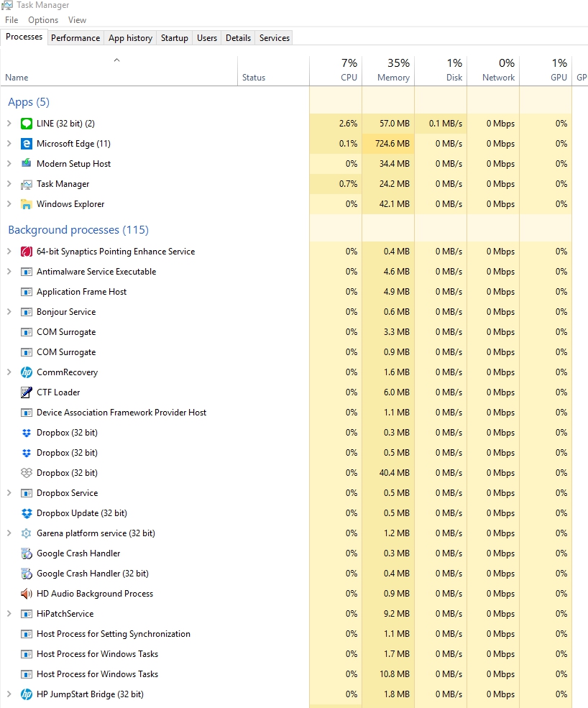Screen dimensions: 588x708
Task: Click the Task Manager row icon
Action: pyautogui.click(x=27, y=184)
